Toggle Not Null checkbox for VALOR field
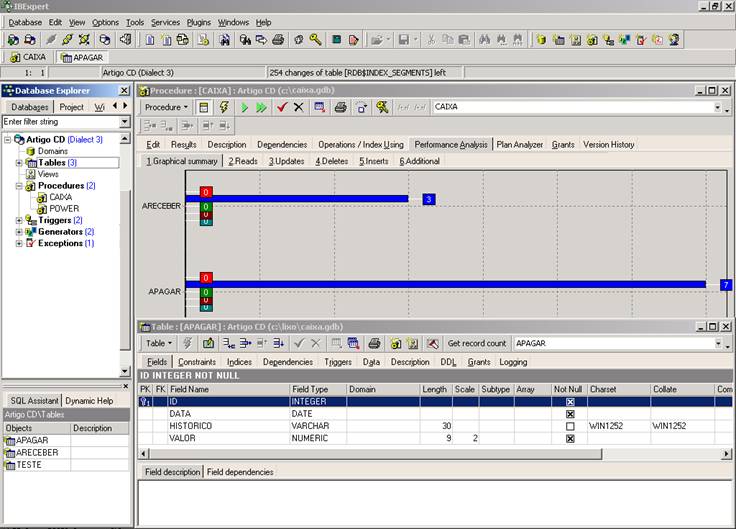 (x=570, y=438)
